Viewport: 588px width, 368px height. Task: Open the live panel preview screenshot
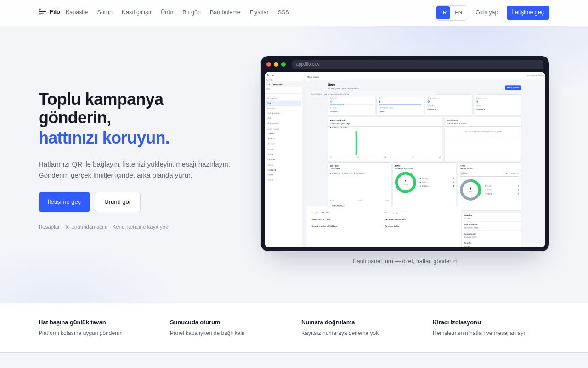coord(405,160)
